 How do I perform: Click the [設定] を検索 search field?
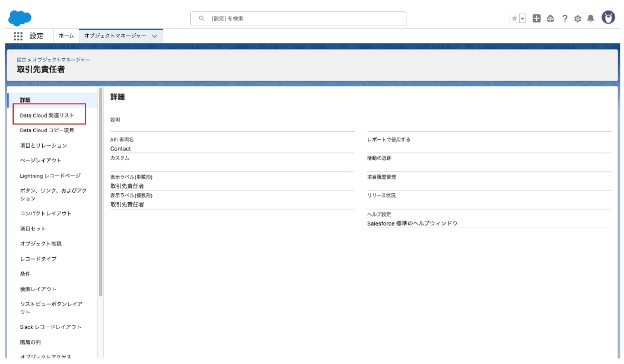pos(299,18)
